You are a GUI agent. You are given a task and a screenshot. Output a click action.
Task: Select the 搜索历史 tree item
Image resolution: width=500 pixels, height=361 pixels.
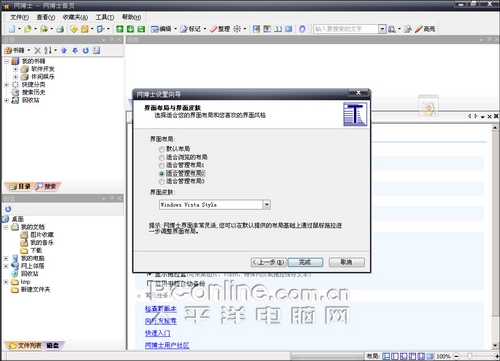(x=33, y=92)
